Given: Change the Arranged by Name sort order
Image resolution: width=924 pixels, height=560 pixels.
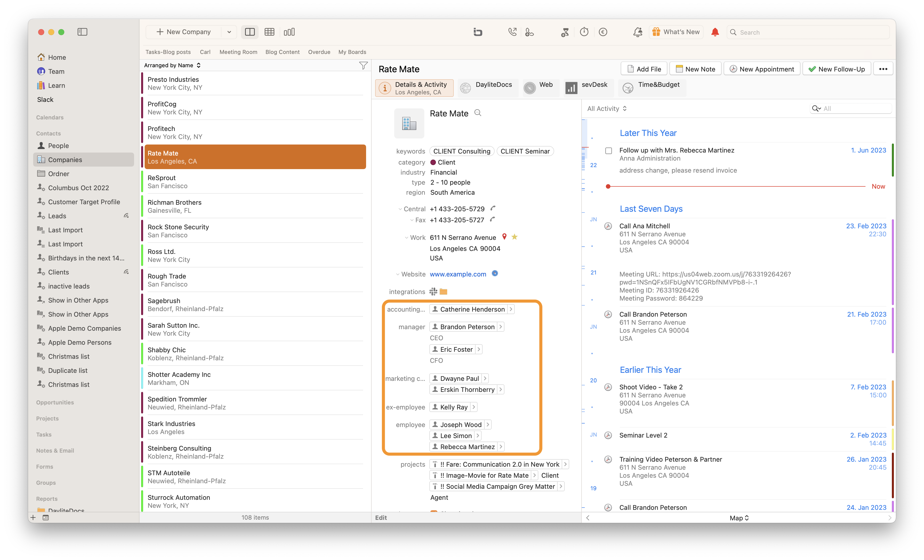Looking at the screenshot, I should click(172, 65).
